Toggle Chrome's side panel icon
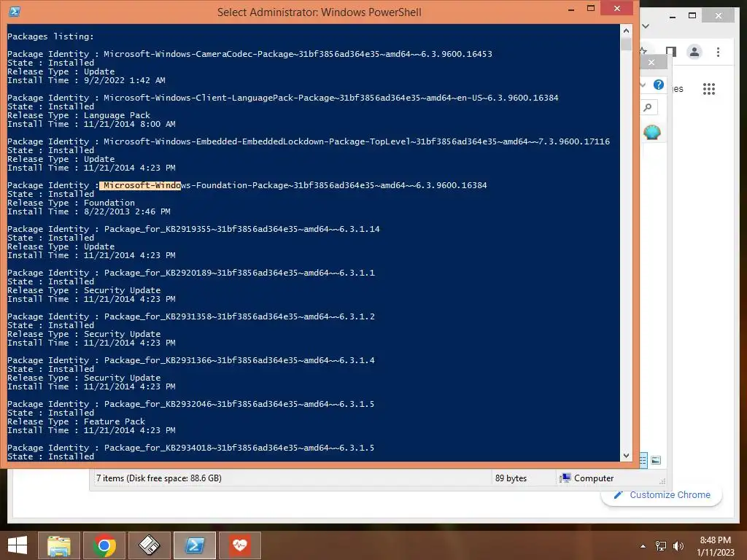 pyautogui.click(x=671, y=52)
